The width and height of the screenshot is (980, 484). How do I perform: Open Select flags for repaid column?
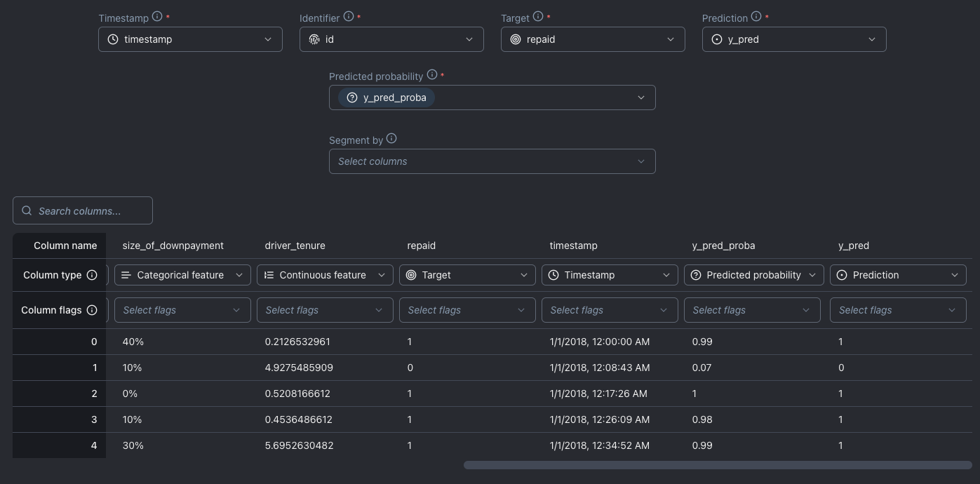tap(467, 310)
